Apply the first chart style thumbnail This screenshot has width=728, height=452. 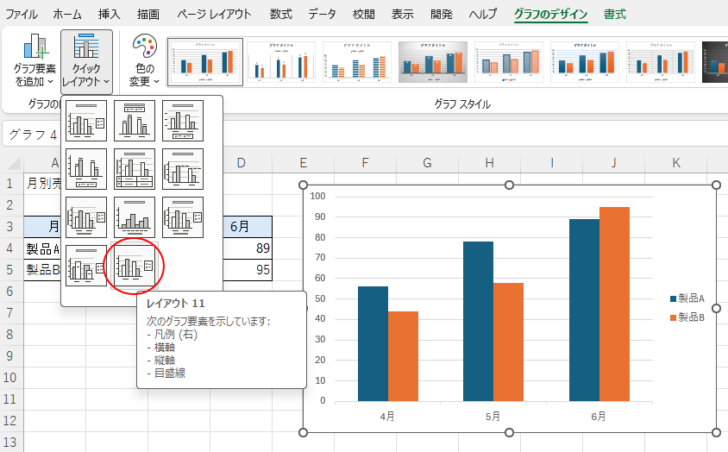[x=205, y=62]
